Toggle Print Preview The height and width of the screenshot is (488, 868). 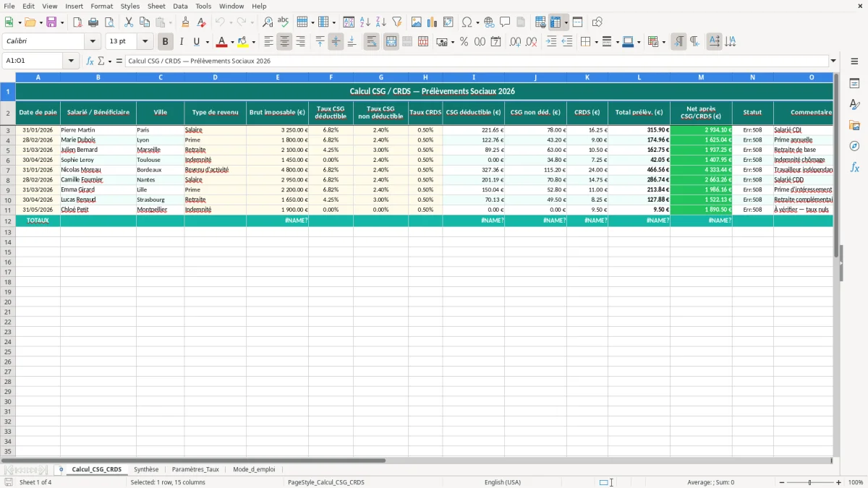(x=109, y=22)
